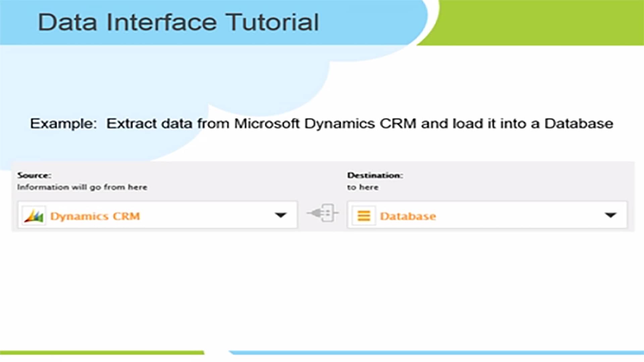Click the 'Example:' word in description

click(63, 124)
